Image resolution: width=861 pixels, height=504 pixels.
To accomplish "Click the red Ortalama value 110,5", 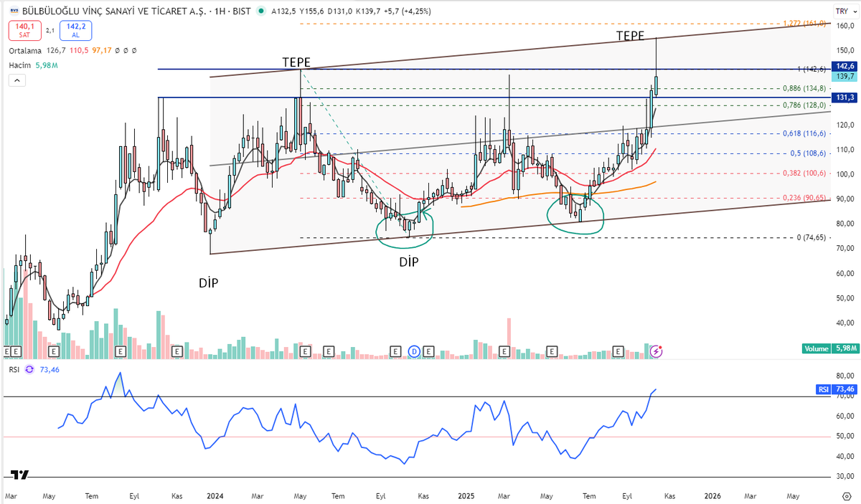I will pos(80,52).
